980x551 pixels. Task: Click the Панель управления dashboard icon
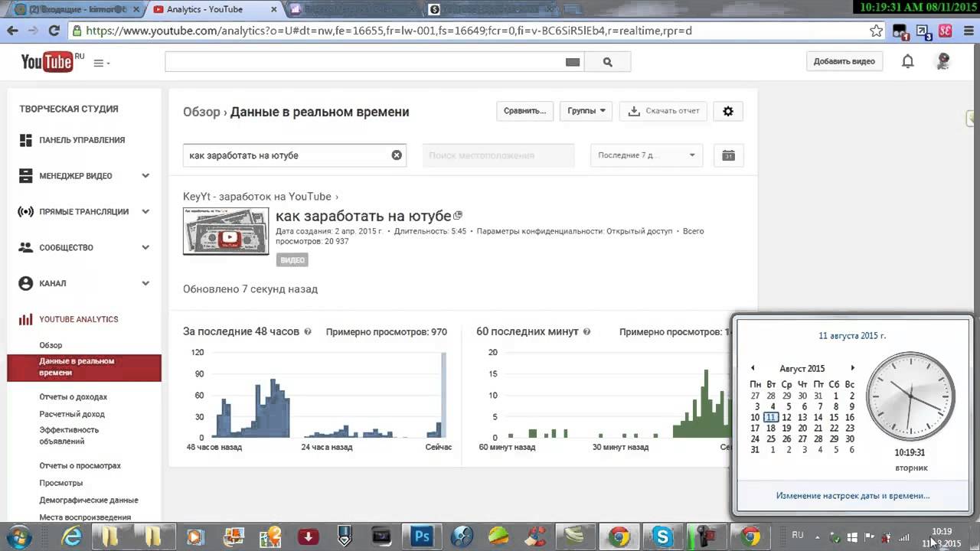(x=26, y=140)
